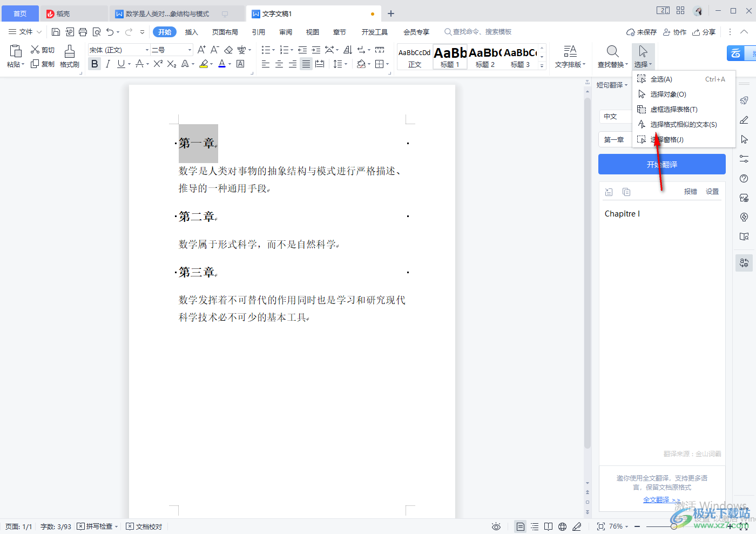Apply the 标题 1 style
Screen dimensions: 756x534
pyautogui.click(x=450, y=57)
